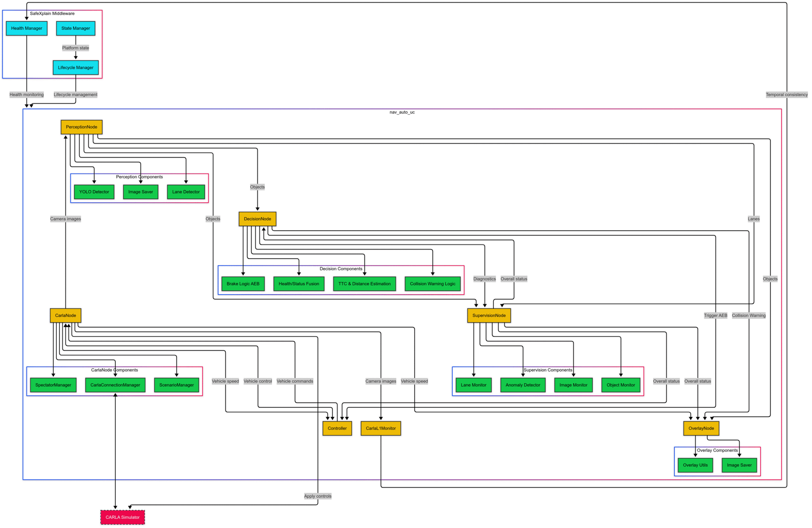Click the Temporal consistency edge label
This screenshot has width=812, height=528.
pos(786,95)
